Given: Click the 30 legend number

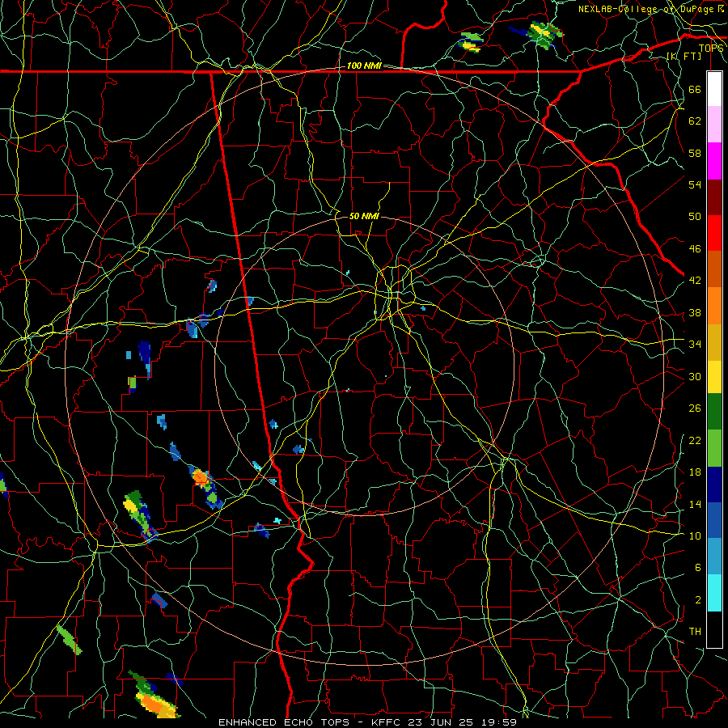Looking at the screenshot, I should 695,376.
